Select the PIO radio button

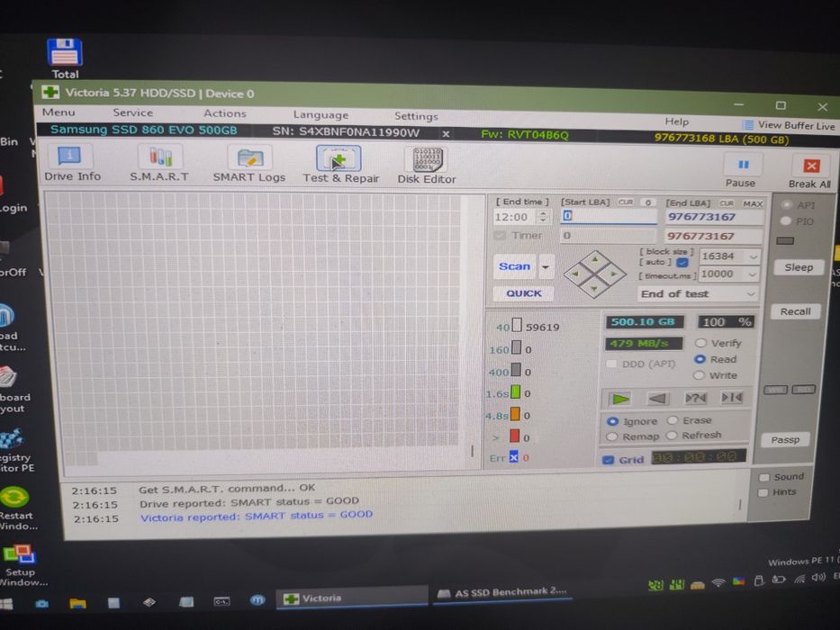tap(786, 220)
